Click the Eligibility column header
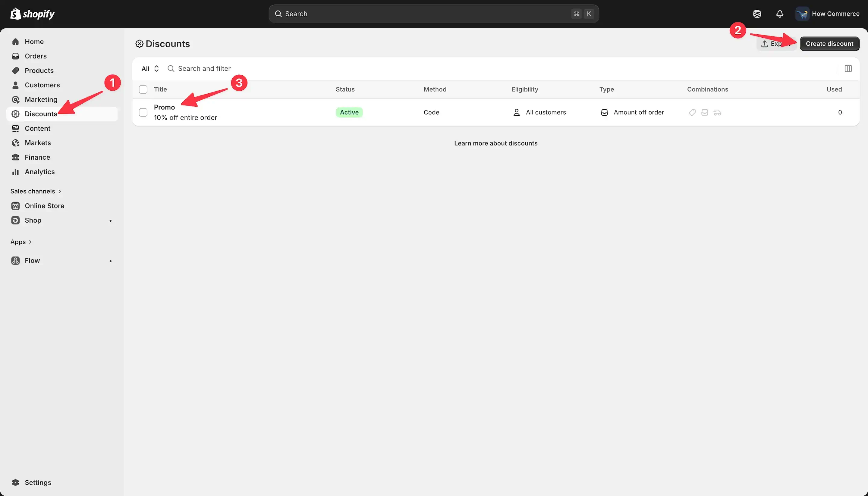 point(525,89)
